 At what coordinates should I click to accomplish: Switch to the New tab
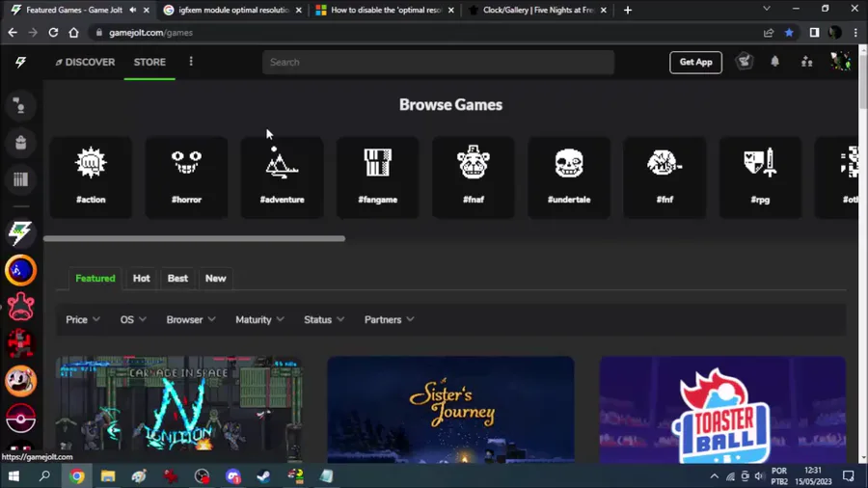(215, 279)
